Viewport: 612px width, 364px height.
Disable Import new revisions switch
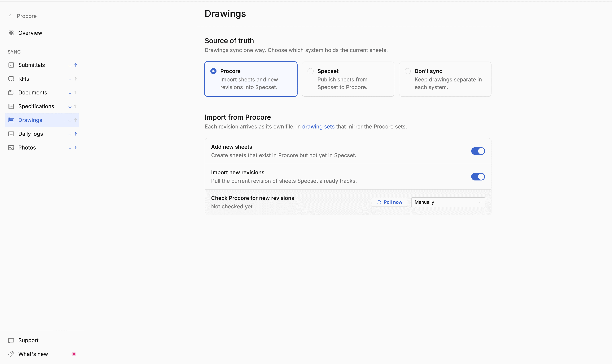pyautogui.click(x=478, y=177)
